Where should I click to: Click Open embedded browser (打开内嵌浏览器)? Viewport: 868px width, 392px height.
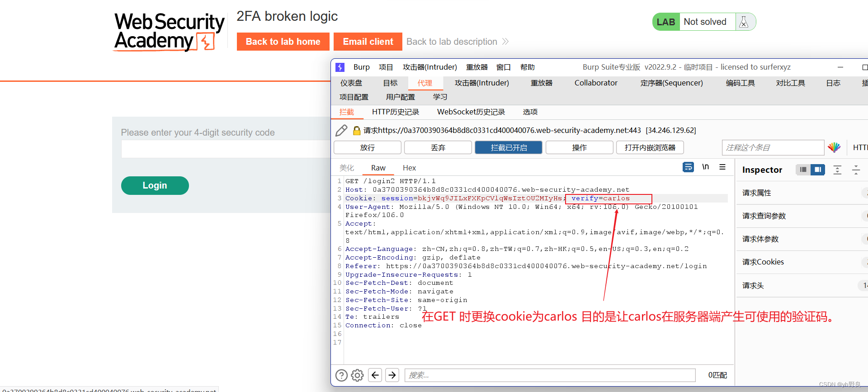(650, 147)
